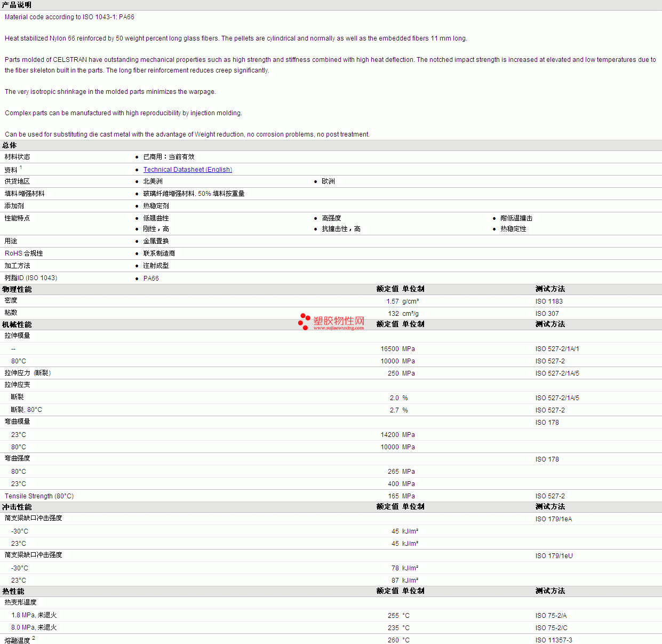
Task: Select the '拉伸模量' row label
Action: [x=18, y=336]
